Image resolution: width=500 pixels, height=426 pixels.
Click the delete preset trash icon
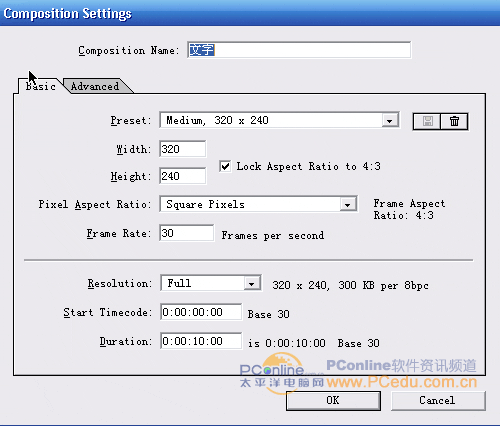point(454,121)
